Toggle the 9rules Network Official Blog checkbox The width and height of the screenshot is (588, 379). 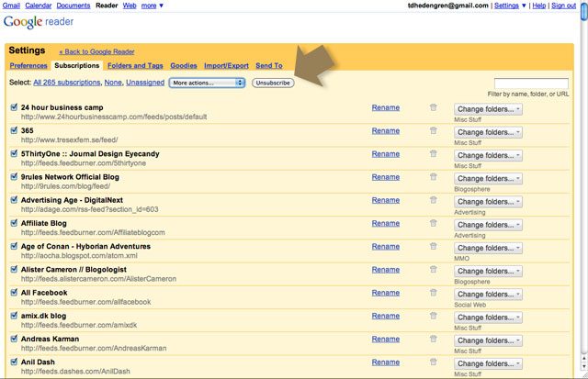(14, 176)
